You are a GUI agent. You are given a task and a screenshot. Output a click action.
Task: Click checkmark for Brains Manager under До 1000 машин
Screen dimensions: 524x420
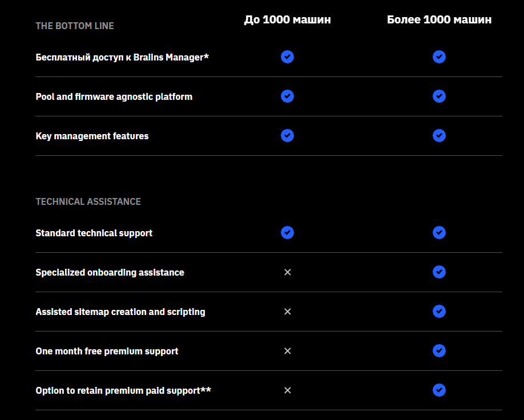click(x=287, y=57)
